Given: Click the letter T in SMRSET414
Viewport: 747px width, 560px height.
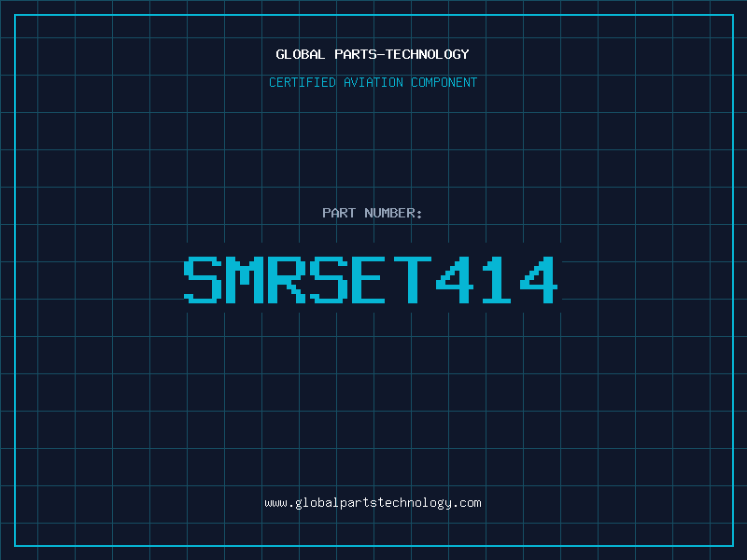Looking at the screenshot, I should pyautogui.click(x=413, y=280).
